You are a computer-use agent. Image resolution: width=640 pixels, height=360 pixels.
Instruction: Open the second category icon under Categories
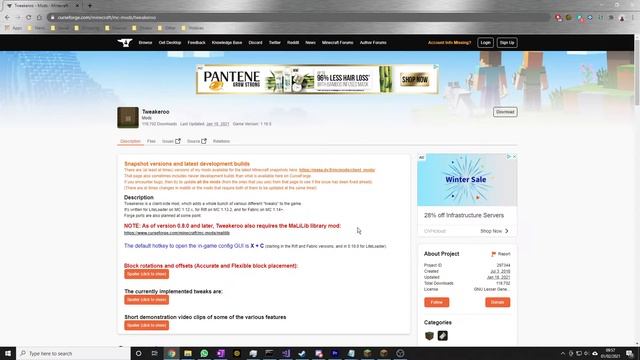click(442, 336)
